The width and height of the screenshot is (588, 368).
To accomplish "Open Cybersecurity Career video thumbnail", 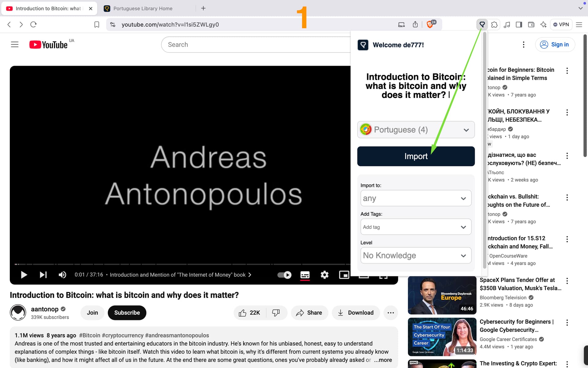I will coord(442,337).
